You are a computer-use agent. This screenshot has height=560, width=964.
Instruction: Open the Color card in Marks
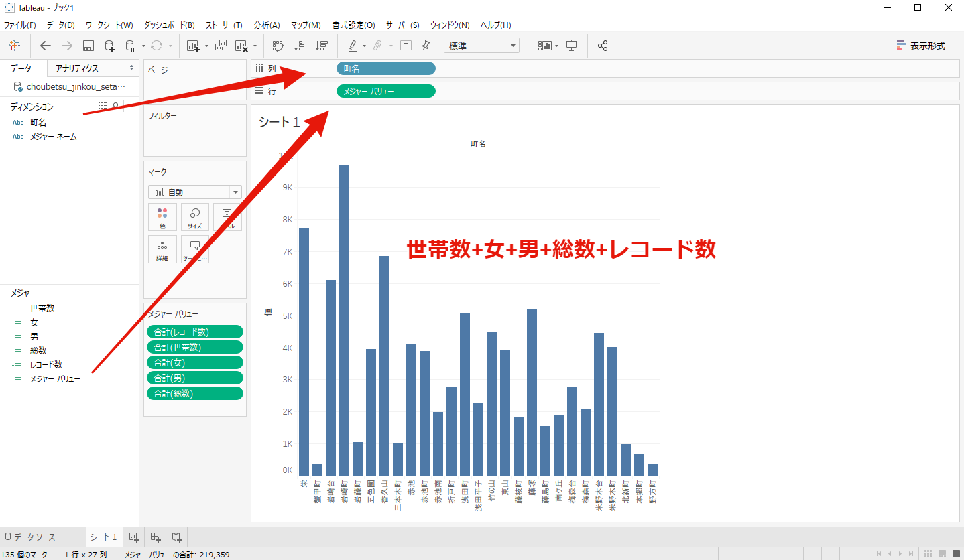(x=162, y=217)
